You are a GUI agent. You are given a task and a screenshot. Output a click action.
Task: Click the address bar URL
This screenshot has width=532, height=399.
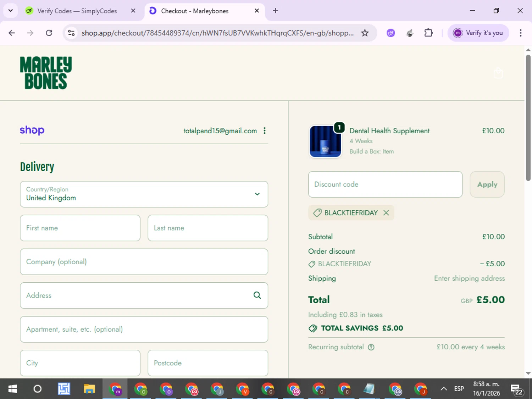[217, 33]
